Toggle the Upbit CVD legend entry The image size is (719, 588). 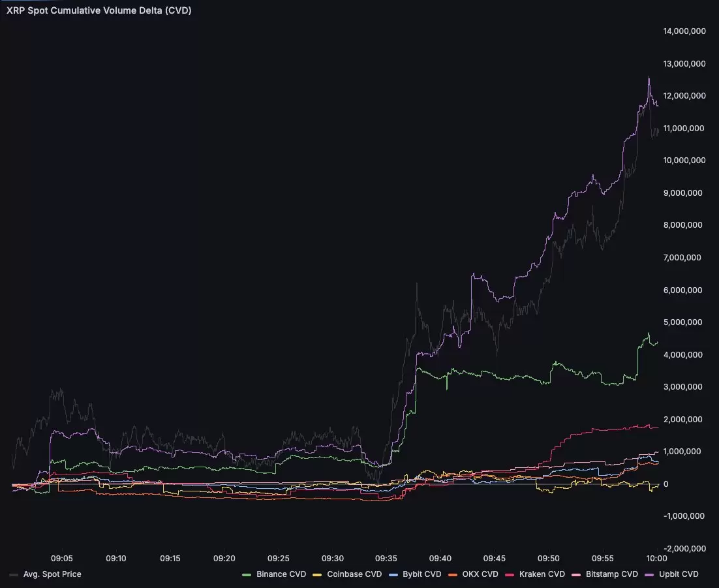[x=672, y=574]
